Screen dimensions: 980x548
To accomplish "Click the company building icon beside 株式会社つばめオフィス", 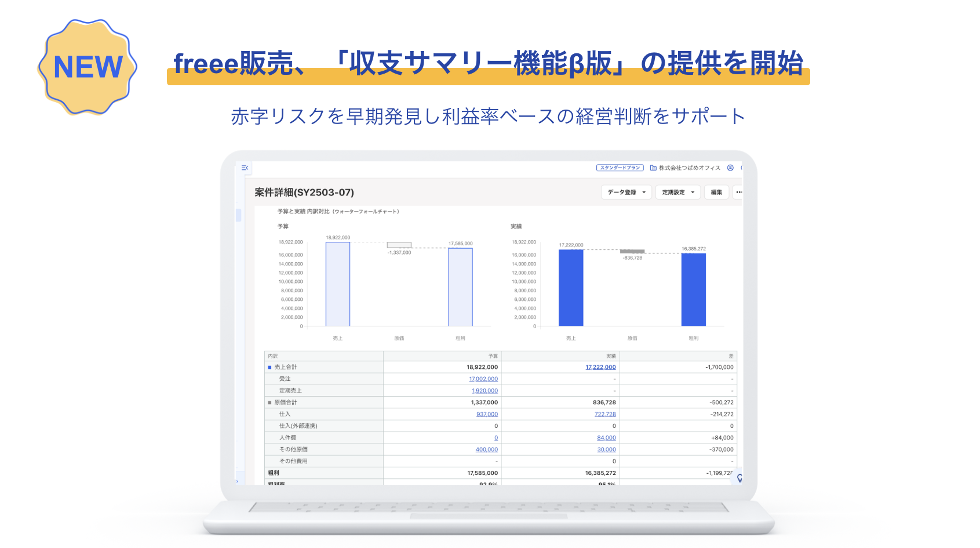I will point(653,168).
